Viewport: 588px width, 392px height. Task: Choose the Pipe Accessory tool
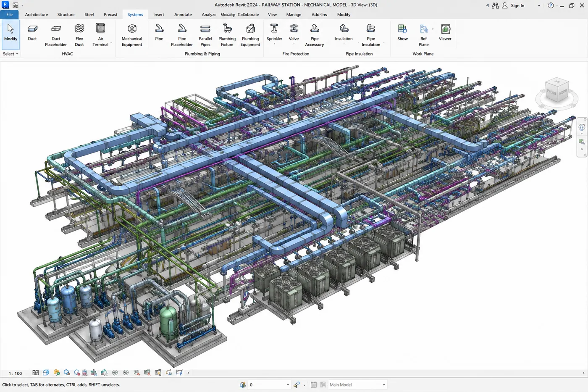tap(315, 35)
